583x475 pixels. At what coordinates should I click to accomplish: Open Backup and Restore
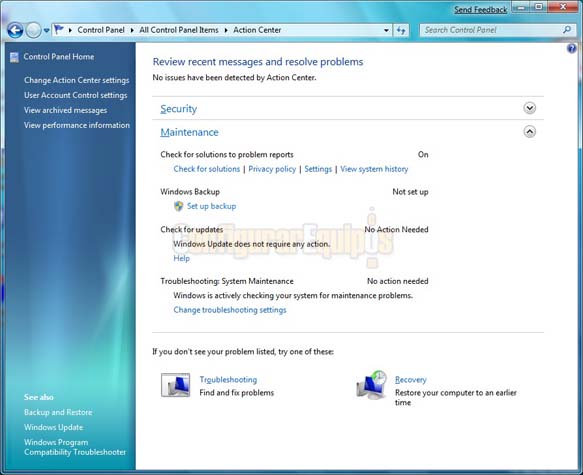[x=58, y=412]
